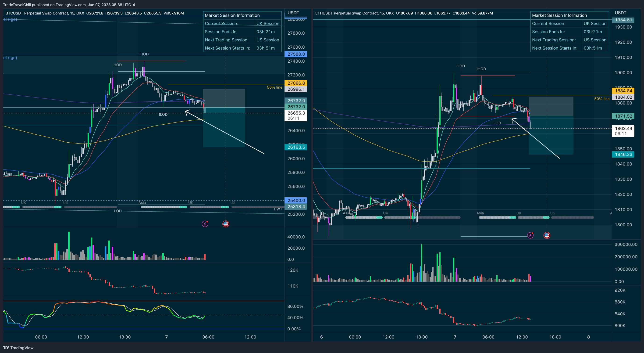Click the IHOD label on ETH chart
This screenshot has height=353, width=644.
click(x=481, y=69)
